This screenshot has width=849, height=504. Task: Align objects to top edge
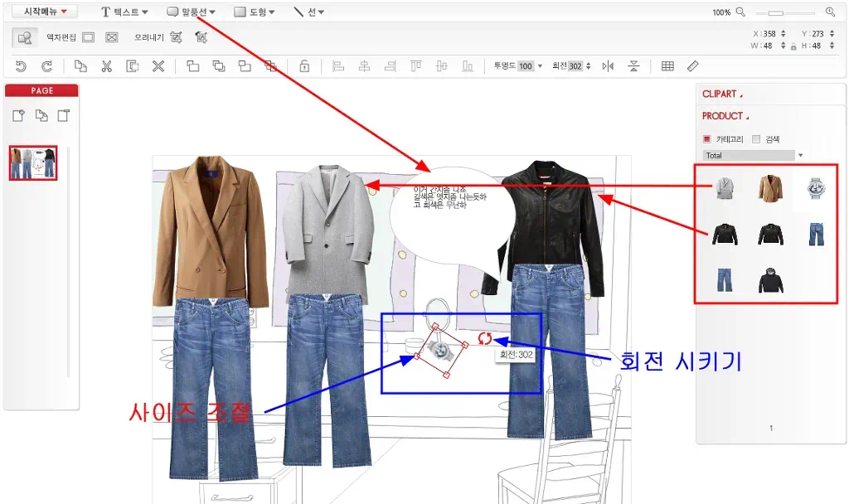click(416, 66)
